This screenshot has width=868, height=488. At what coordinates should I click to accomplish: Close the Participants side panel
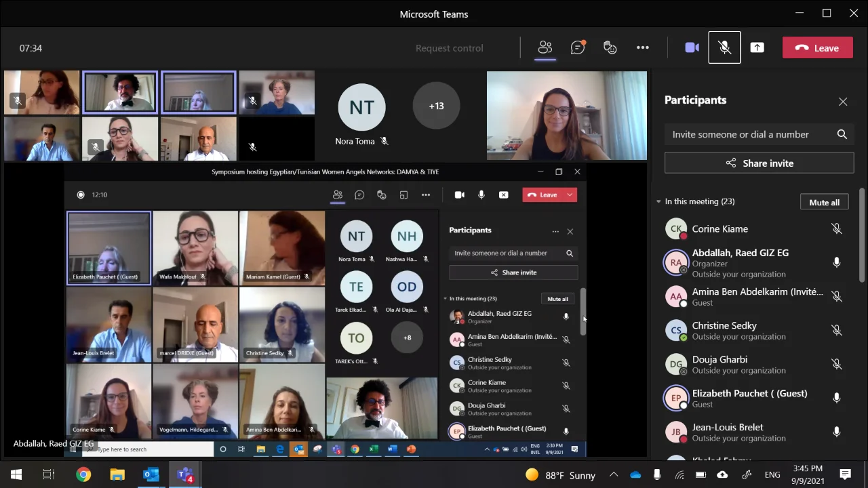pos(843,102)
